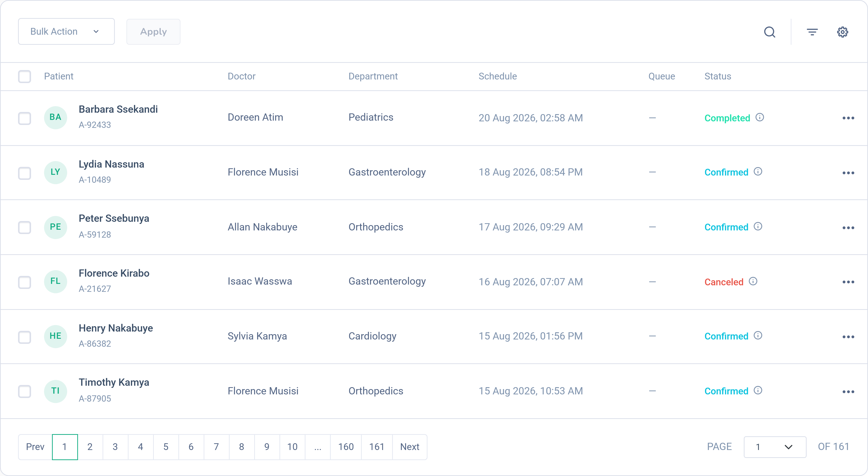Sort by the Queue column header
Viewport: 868px width, 476px height.
coord(662,76)
